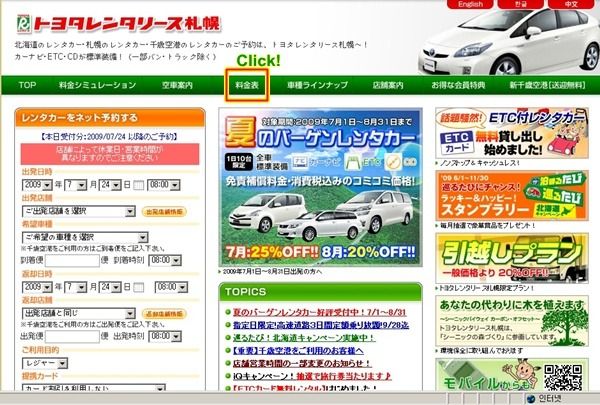Open 夏のバーゲンレンタカー好評受付中 topic link
This screenshot has width=600, height=405.
pos(320,312)
